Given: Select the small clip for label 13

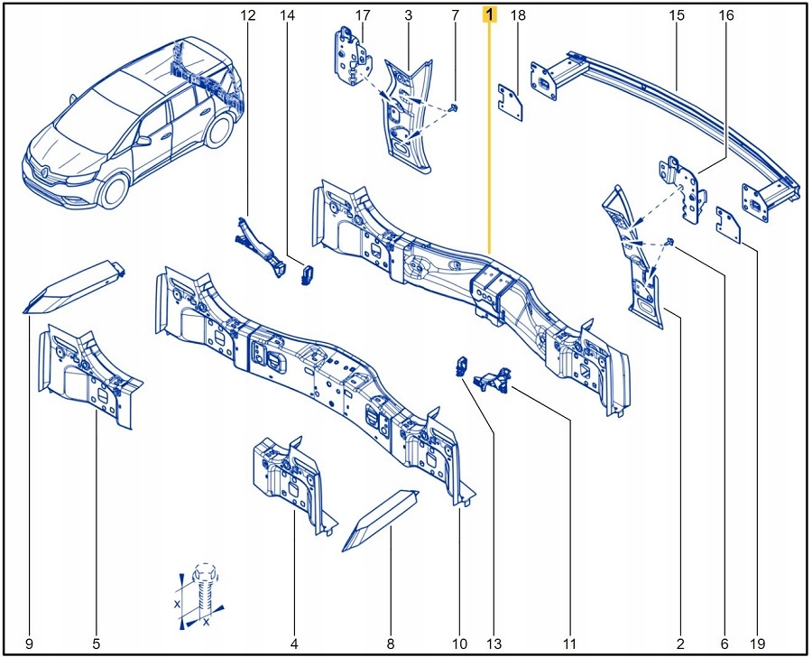Looking at the screenshot, I should click(460, 366).
